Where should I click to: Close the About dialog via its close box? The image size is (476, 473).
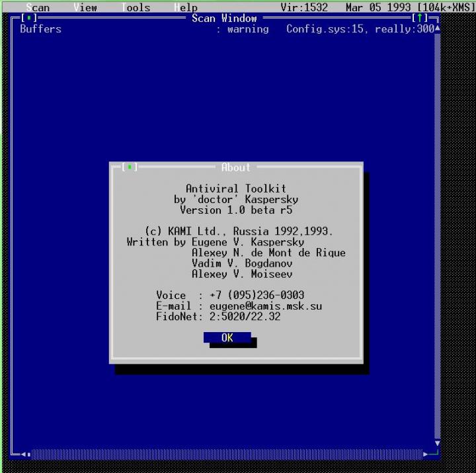point(130,167)
